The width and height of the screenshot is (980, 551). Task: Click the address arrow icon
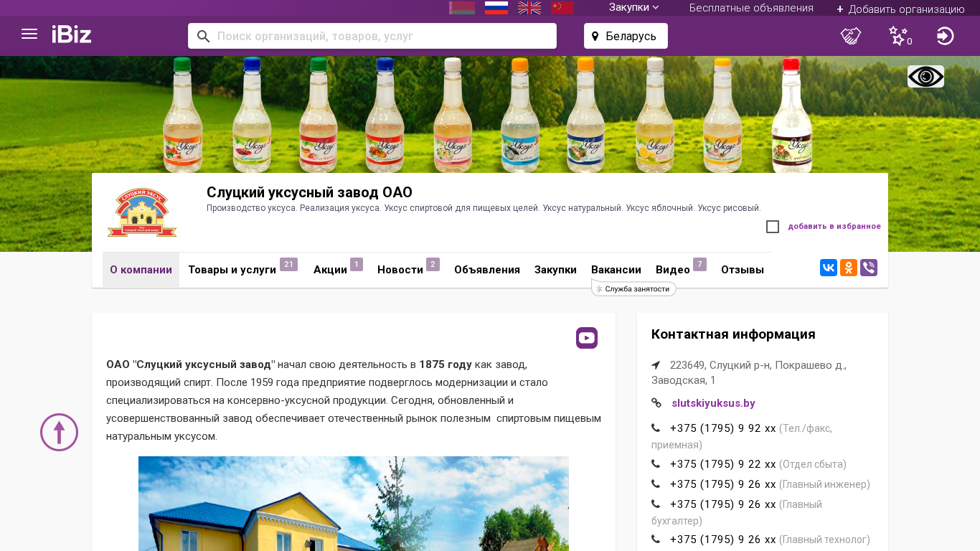click(x=656, y=364)
